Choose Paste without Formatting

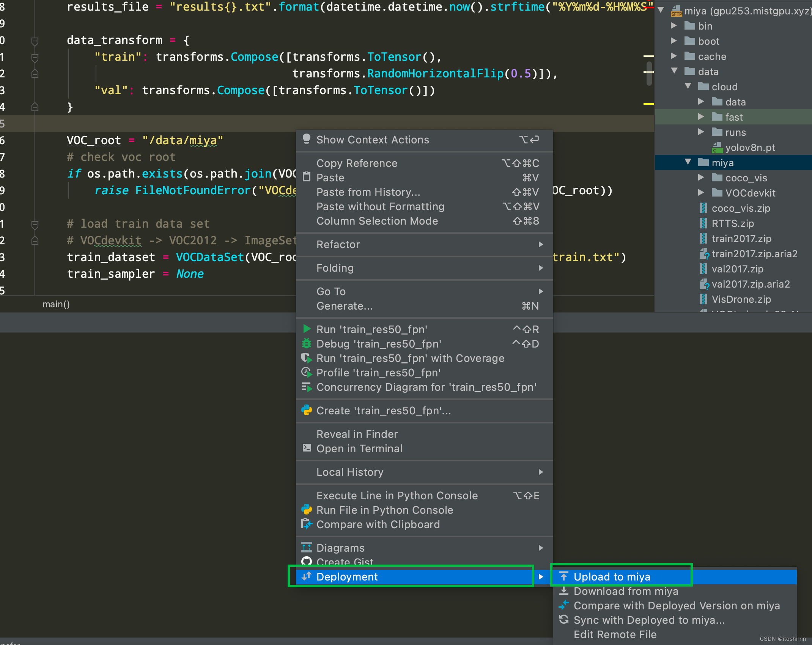click(x=424, y=206)
